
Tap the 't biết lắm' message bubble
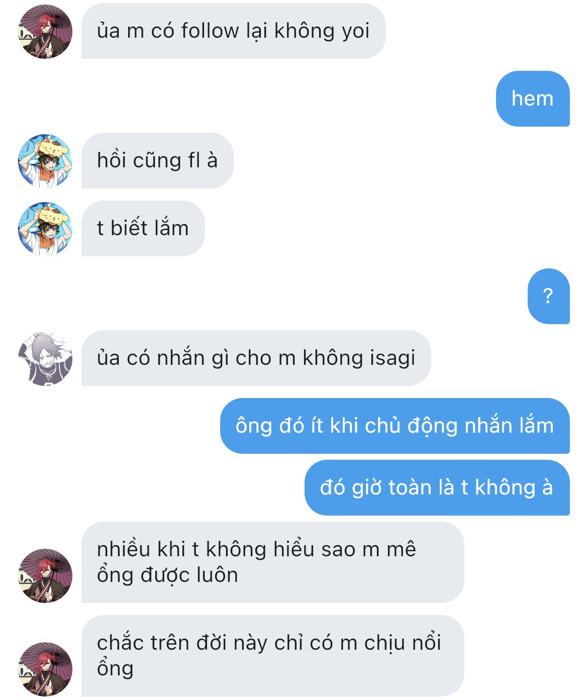pyautogui.click(x=143, y=229)
